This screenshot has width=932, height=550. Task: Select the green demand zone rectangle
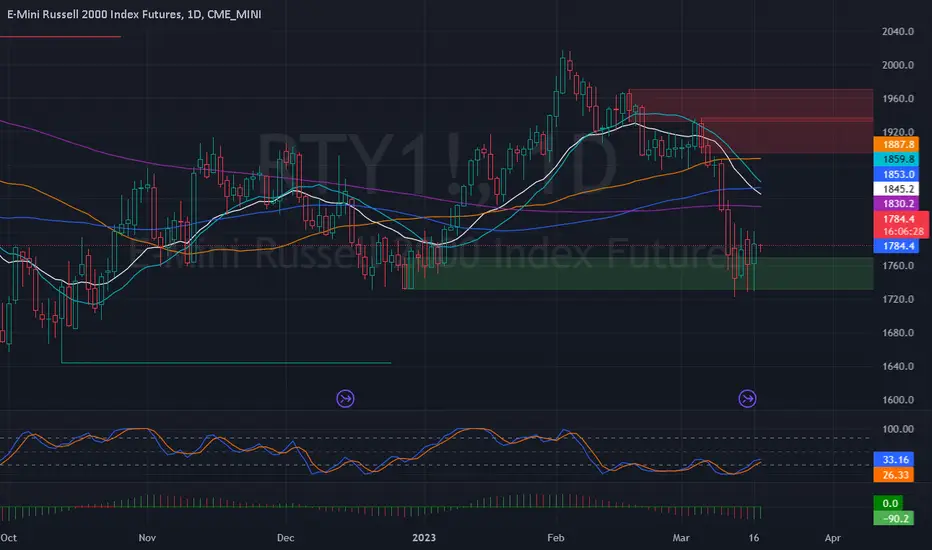pos(641,274)
